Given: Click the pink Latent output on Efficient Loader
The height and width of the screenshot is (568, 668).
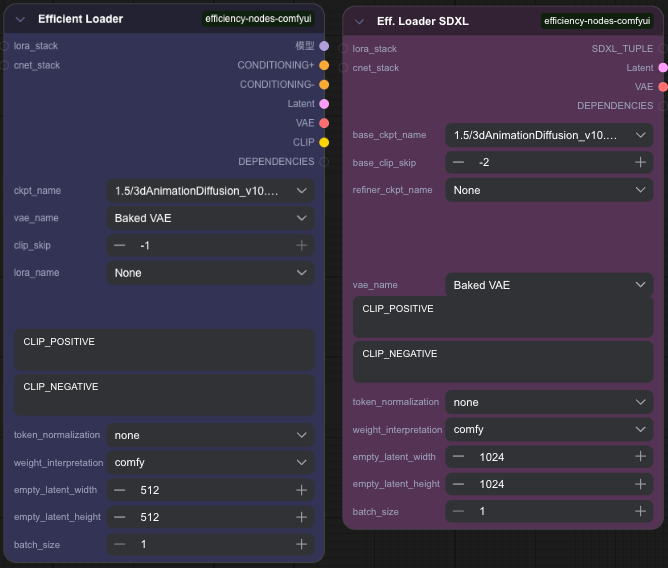Looking at the screenshot, I should (x=324, y=104).
